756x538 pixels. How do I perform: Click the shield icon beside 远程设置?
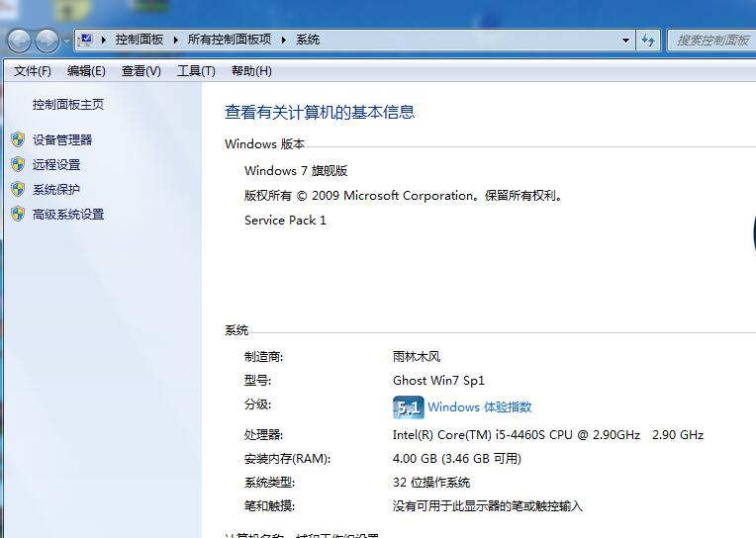(x=18, y=164)
